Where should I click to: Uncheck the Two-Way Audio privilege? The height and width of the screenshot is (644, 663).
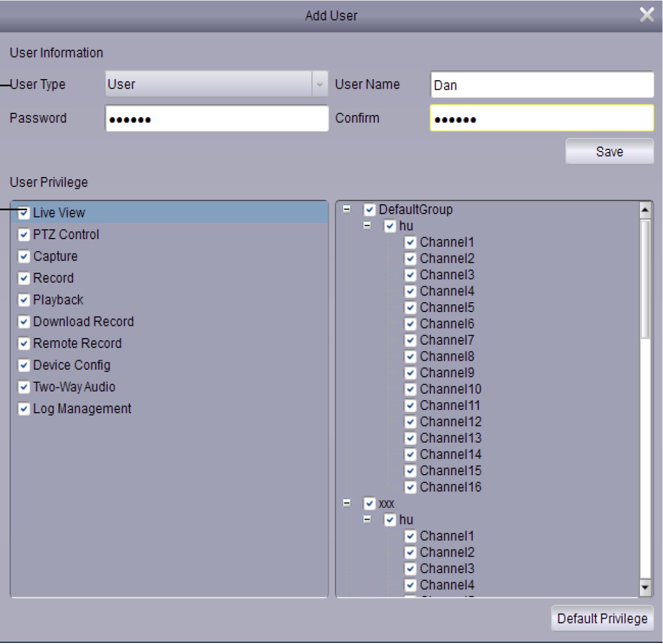click(x=24, y=387)
